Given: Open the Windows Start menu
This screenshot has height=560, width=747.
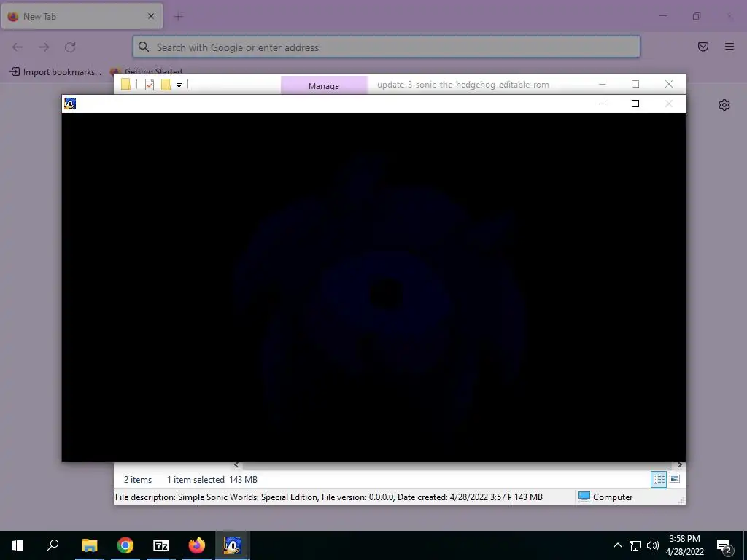Looking at the screenshot, I should (18, 545).
